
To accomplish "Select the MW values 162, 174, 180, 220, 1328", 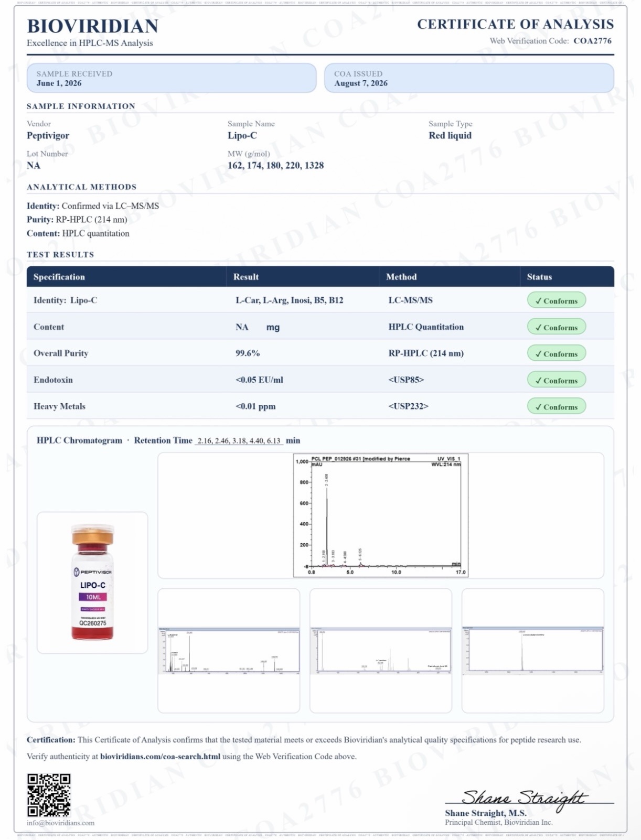I will pyautogui.click(x=275, y=165).
